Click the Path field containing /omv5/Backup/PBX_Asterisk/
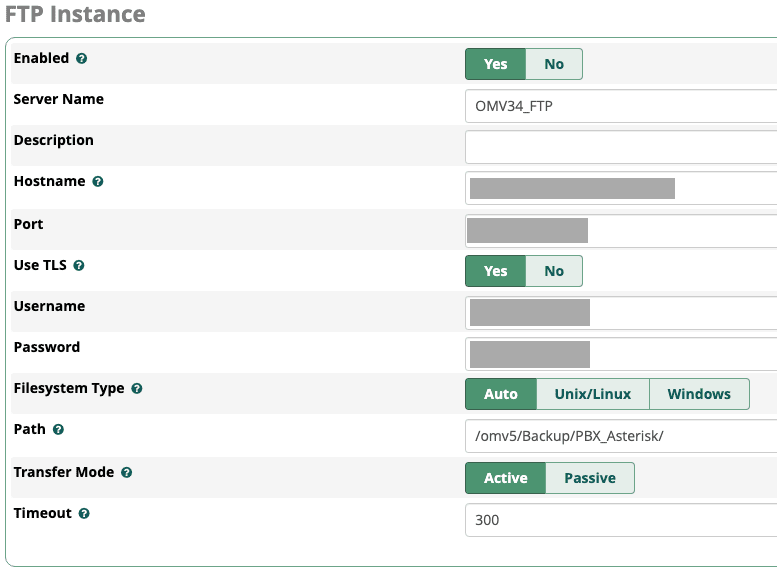Image resolution: width=777 pixels, height=578 pixels. pyautogui.click(x=620, y=436)
